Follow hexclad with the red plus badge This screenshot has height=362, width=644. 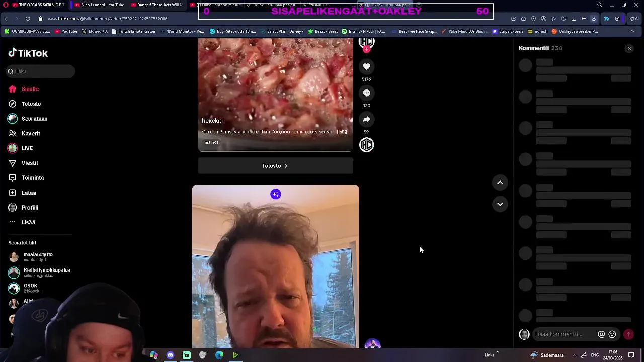click(366, 49)
